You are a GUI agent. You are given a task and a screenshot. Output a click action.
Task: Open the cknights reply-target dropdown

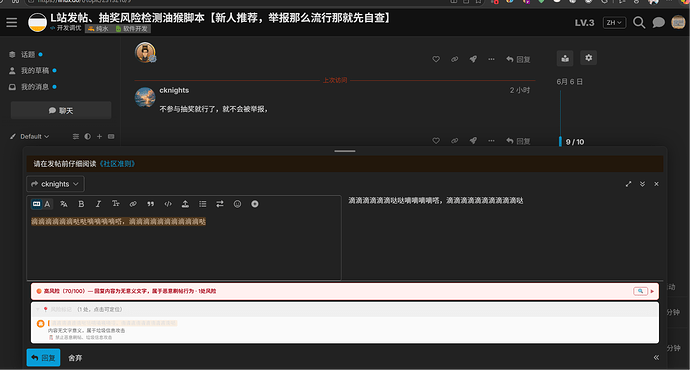point(55,184)
